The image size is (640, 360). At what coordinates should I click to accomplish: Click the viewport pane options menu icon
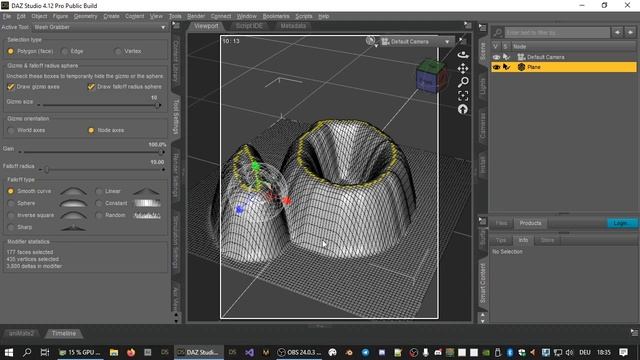coord(468,25)
